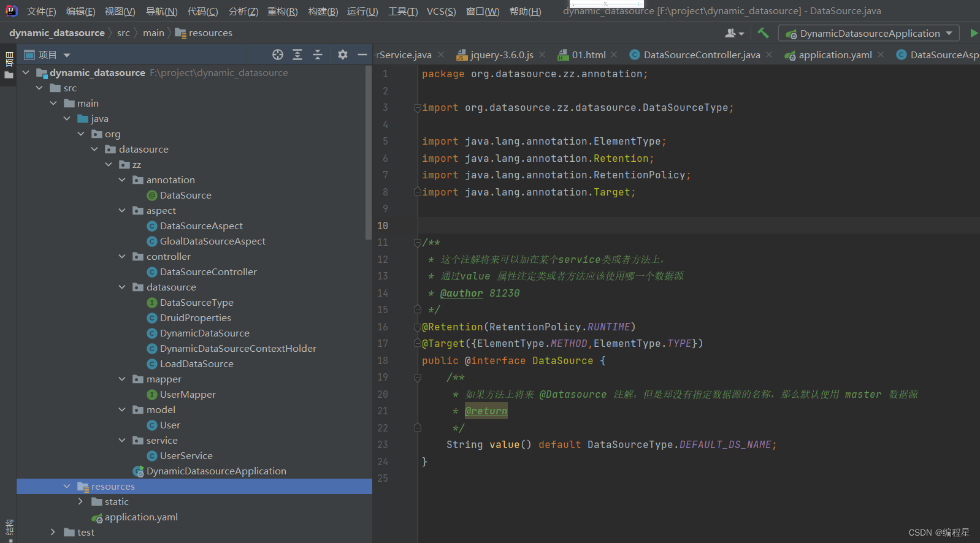Screen dimensions: 980x543
Task: Click the locate-in-project target icon
Action: click(x=278, y=55)
